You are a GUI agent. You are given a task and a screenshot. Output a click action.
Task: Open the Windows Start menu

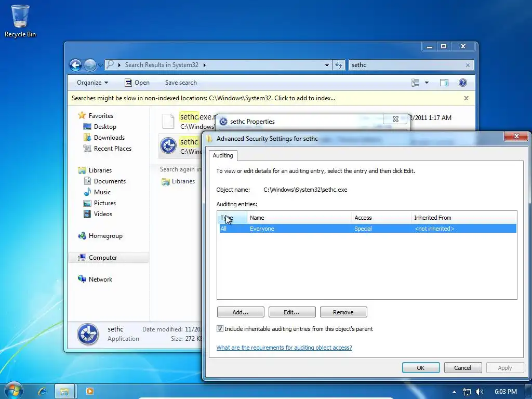[x=13, y=390]
